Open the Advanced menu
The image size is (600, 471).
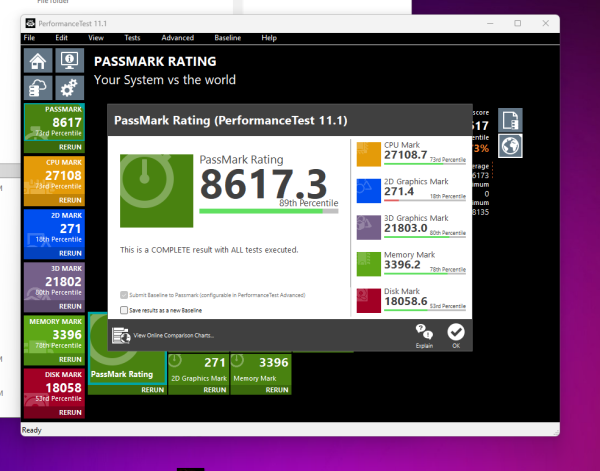[178, 38]
